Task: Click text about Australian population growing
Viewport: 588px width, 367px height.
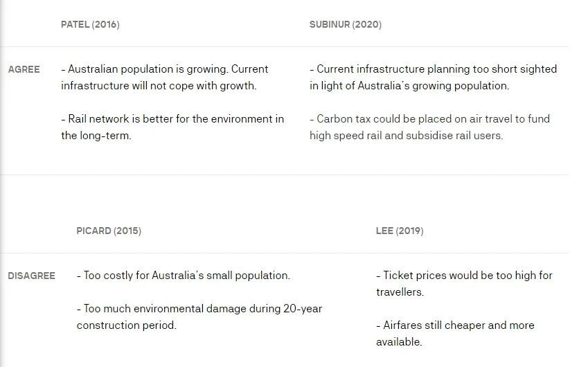Action: tap(165, 78)
